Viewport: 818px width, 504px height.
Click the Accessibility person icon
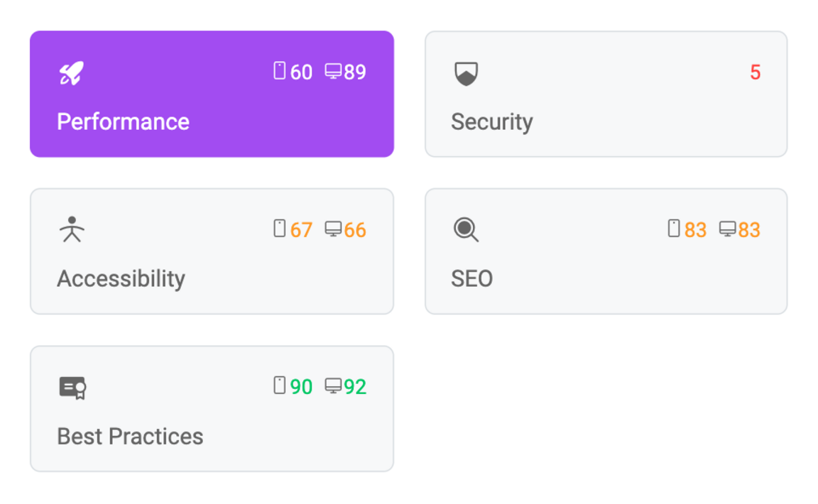point(72,229)
